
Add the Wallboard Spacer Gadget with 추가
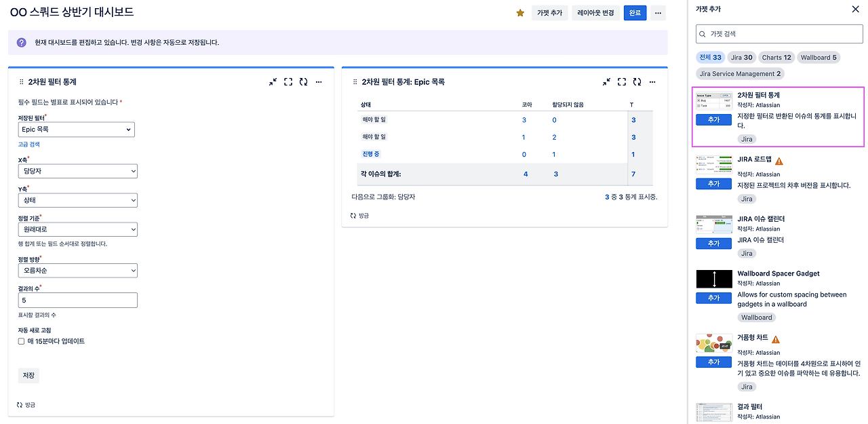click(x=713, y=297)
